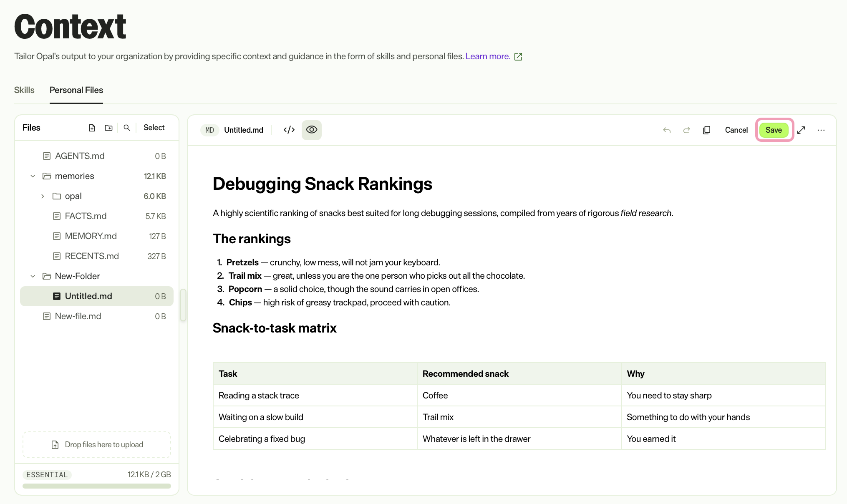The image size is (847, 504).
Task: Toggle the eye preview mode
Action: (x=312, y=130)
